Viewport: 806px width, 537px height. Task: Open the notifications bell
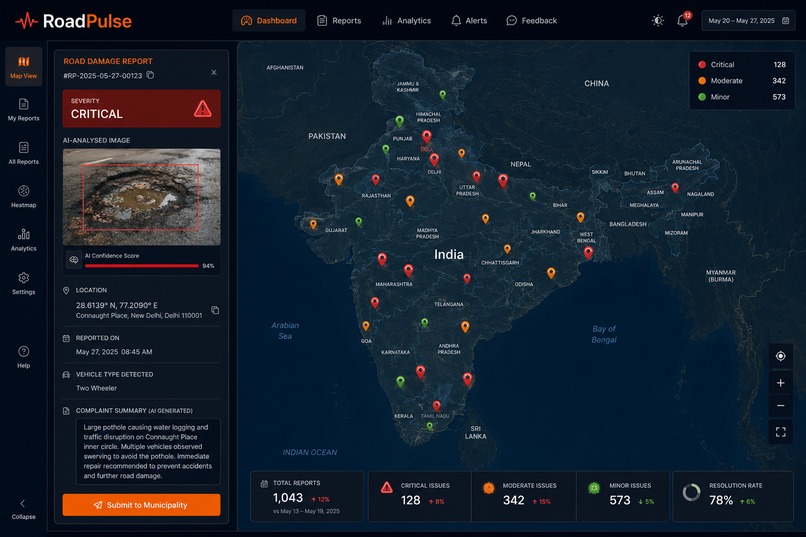[682, 21]
